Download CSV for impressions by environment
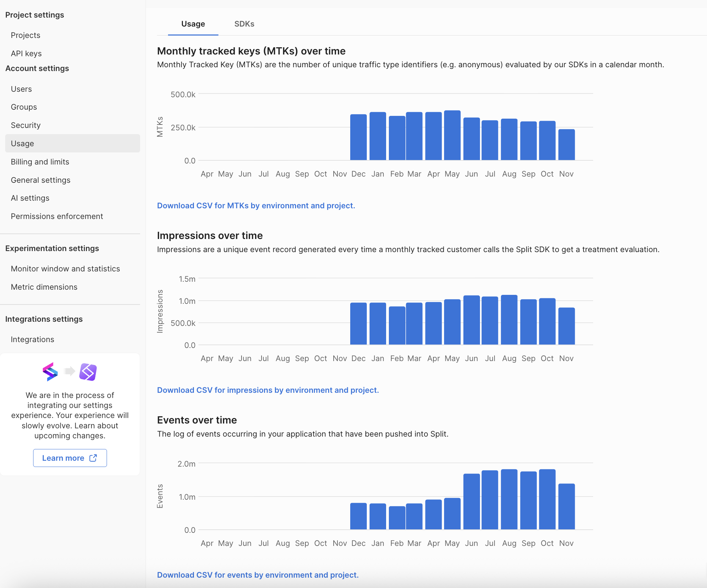This screenshot has height=588, width=707. click(268, 390)
